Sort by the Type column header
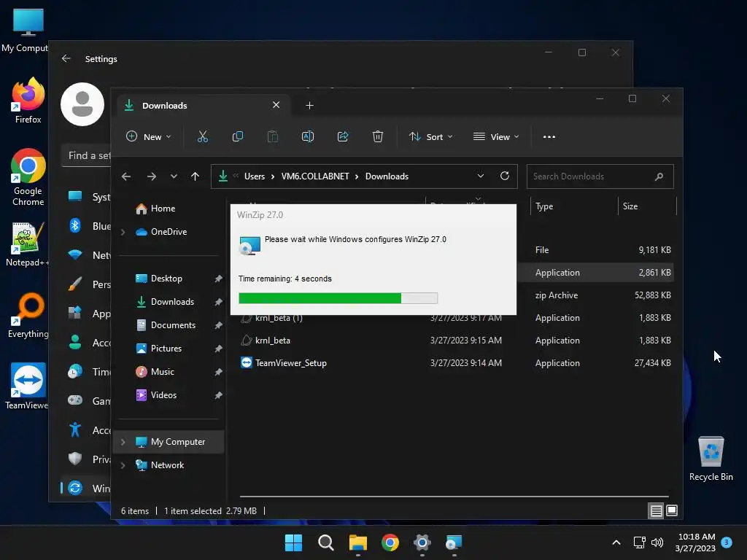 click(x=573, y=206)
